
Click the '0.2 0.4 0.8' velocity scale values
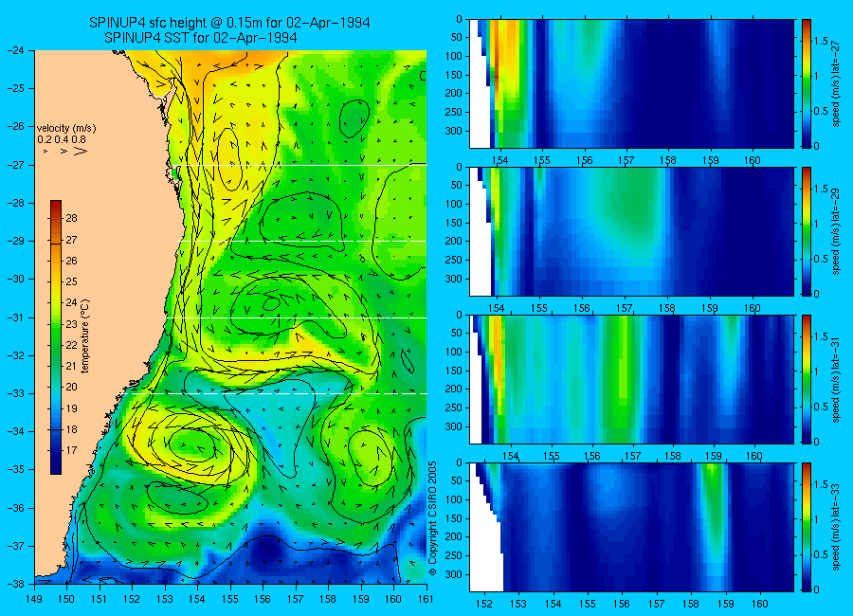[x=62, y=139]
